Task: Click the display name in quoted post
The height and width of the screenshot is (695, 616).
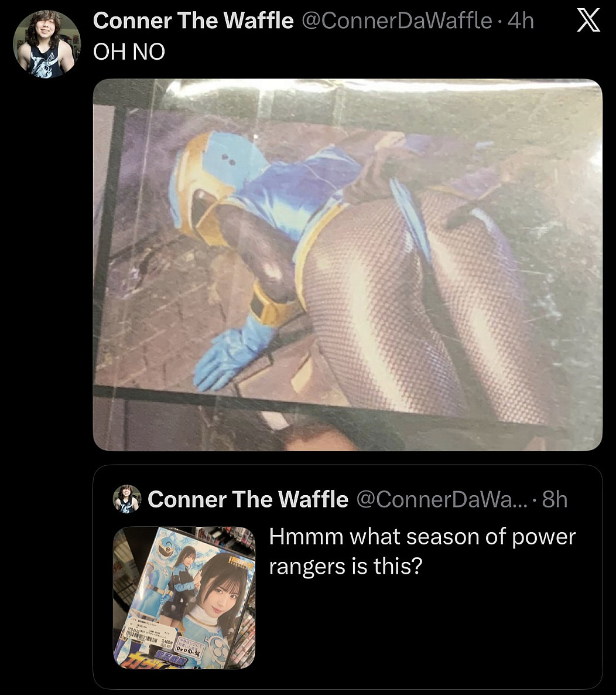Action: pos(248,499)
